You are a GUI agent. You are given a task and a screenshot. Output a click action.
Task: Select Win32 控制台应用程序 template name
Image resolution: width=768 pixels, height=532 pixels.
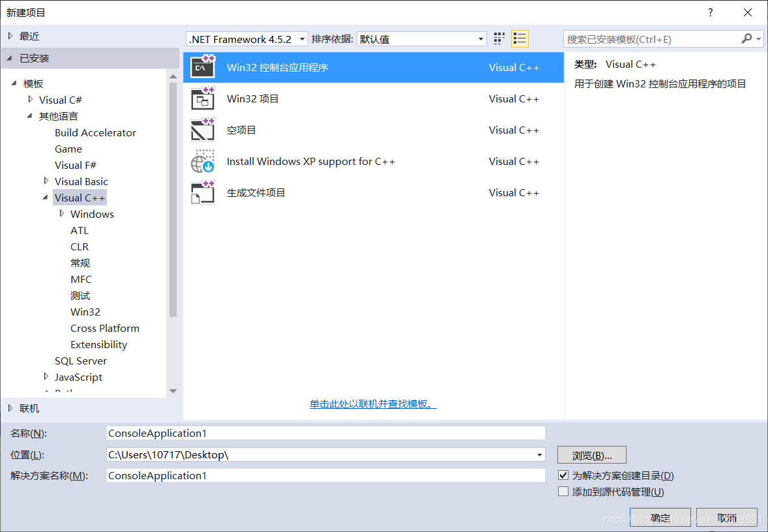[277, 67]
